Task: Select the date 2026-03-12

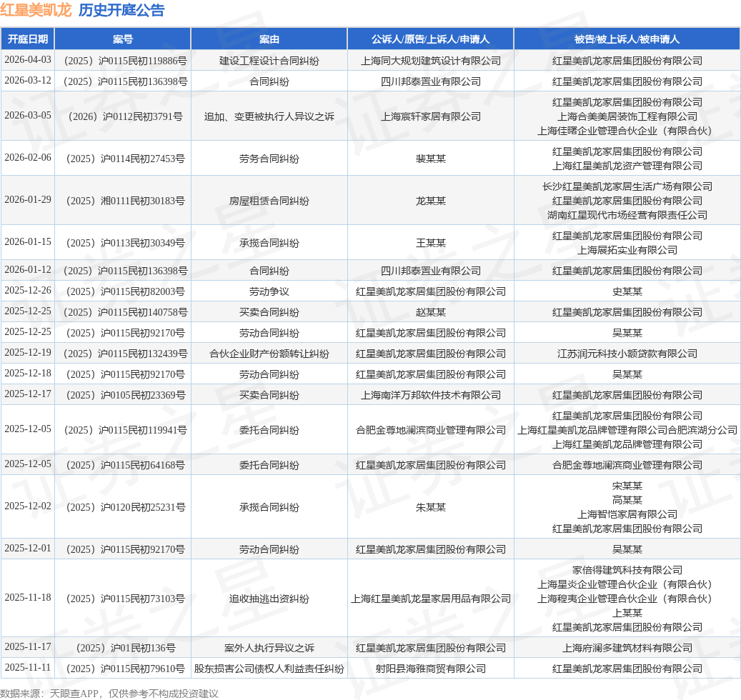Action: pyautogui.click(x=28, y=80)
